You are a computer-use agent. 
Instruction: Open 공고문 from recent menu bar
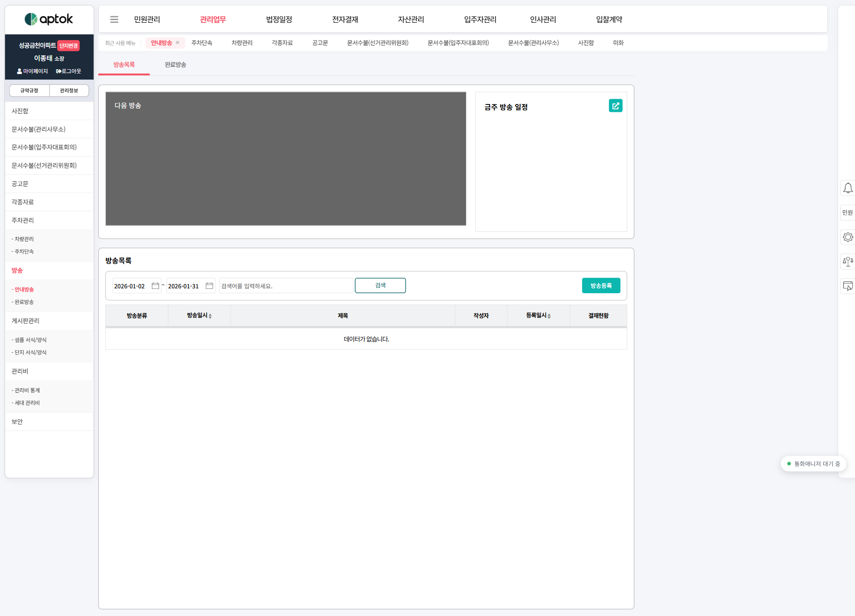[x=320, y=43]
